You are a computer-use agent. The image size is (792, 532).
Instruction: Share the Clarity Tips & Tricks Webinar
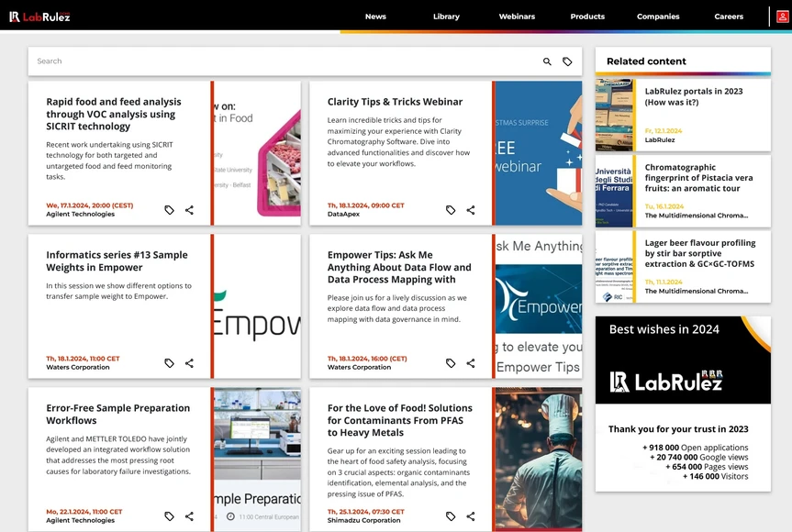(x=471, y=210)
